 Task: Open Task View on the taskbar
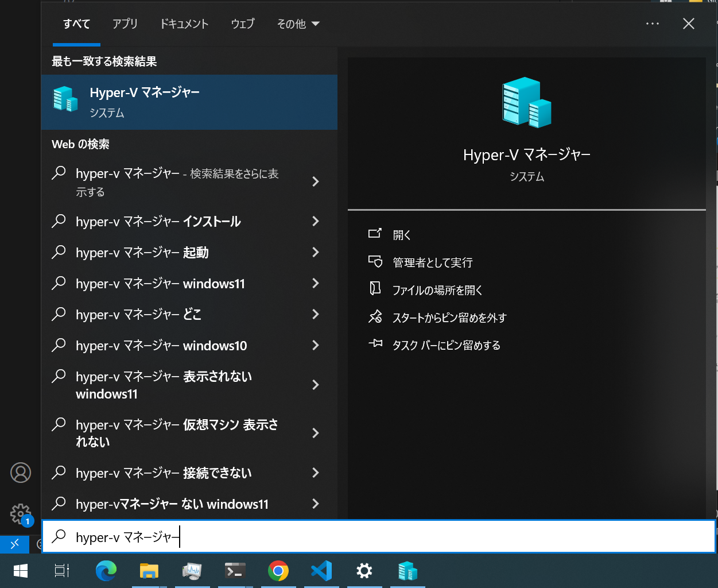click(x=62, y=571)
